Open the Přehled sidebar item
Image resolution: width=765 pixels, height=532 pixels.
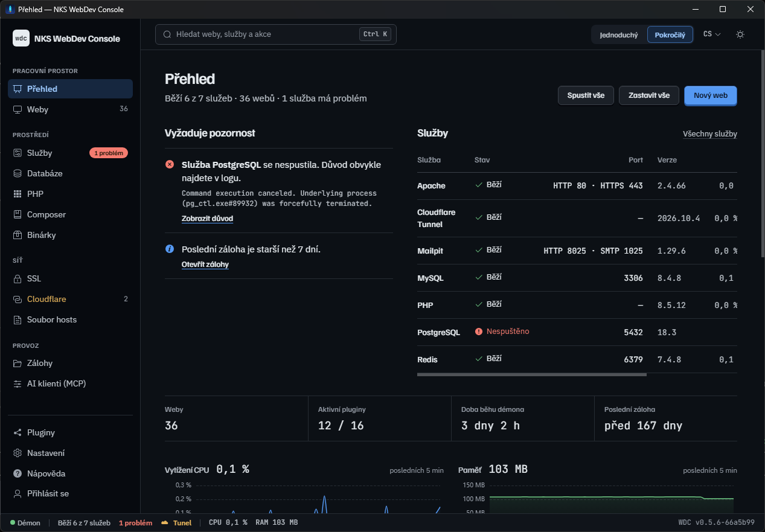pyautogui.click(x=70, y=89)
